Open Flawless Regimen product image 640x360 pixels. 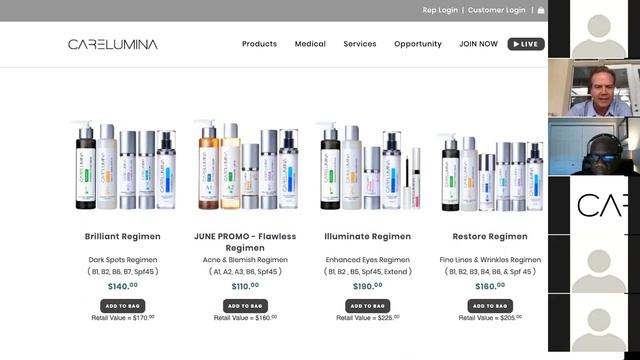pyautogui.click(x=246, y=164)
